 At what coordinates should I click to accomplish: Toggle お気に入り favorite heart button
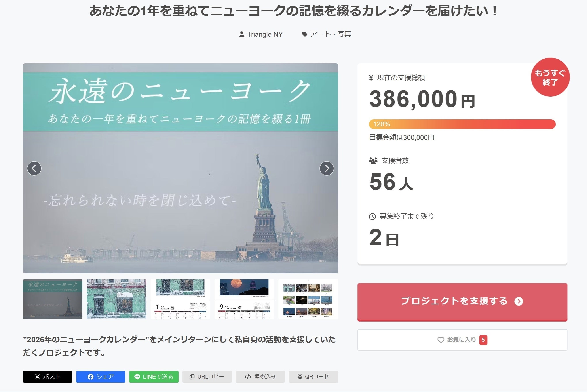coord(462,340)
